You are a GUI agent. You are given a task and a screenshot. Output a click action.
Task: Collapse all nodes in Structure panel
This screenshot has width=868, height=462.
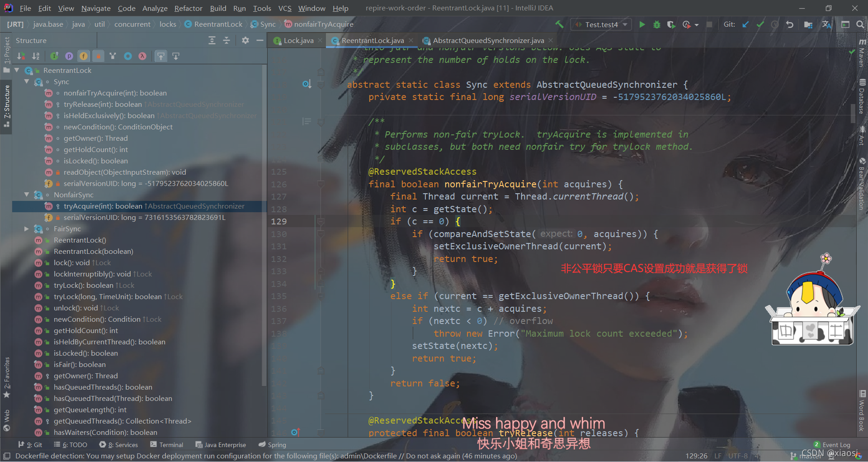tap(226, 40)
